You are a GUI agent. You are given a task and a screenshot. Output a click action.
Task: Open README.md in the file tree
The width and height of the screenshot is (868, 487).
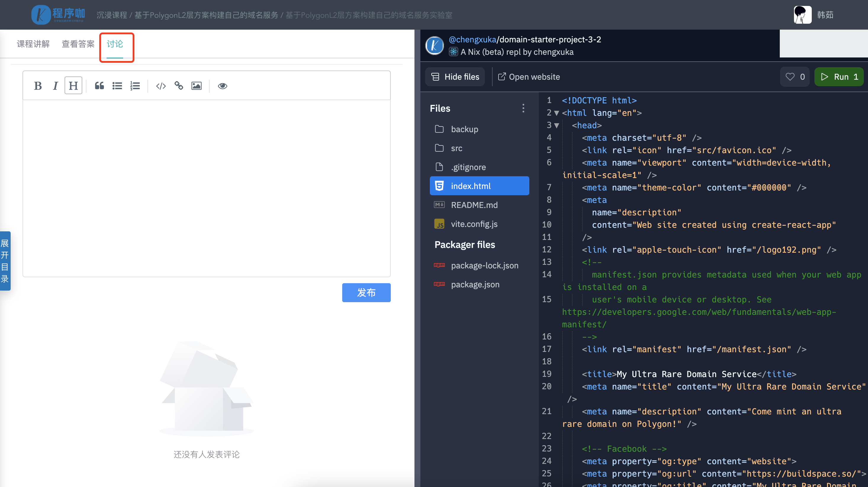(x=474, y=205)
